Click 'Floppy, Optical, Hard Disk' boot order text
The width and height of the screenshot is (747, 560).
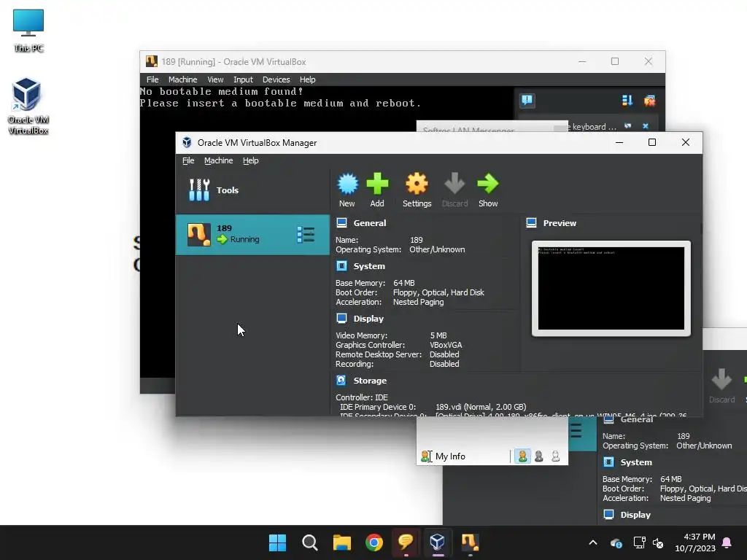coord(438,292)
